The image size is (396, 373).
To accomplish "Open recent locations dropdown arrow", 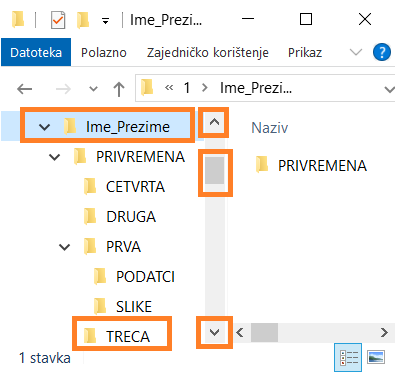I will point(93,89).
